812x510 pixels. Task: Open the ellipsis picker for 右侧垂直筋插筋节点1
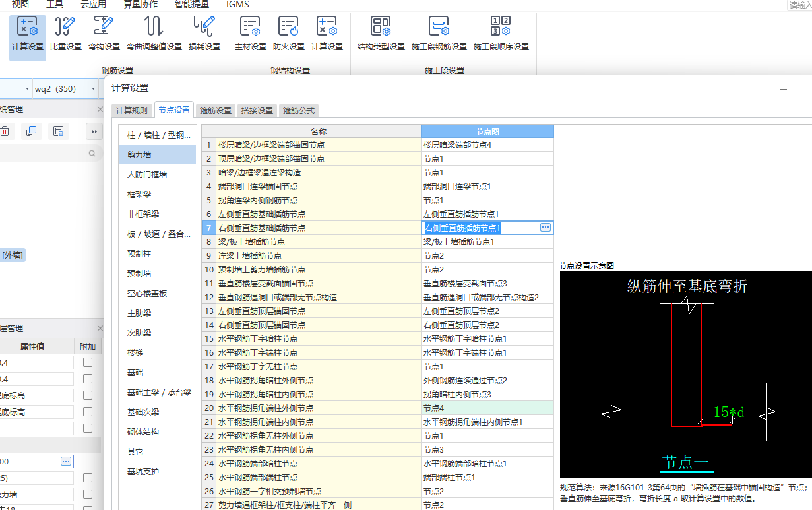[x=546, y=227]
